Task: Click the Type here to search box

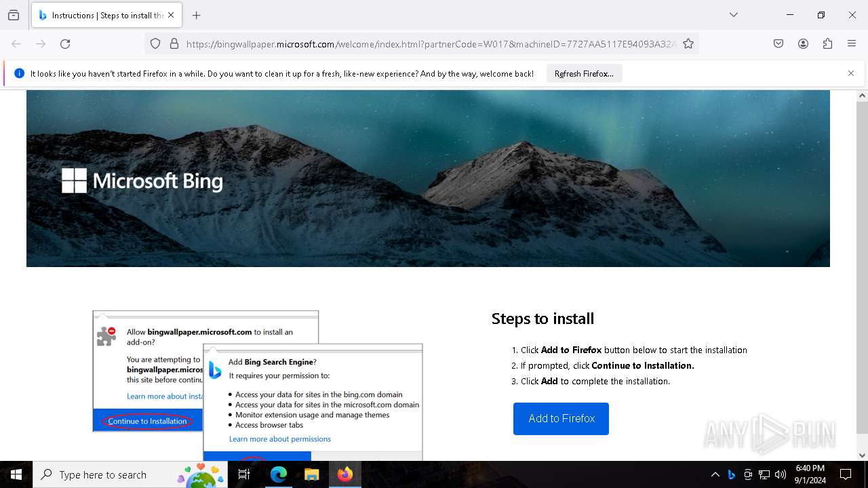Action: [130, 474]
